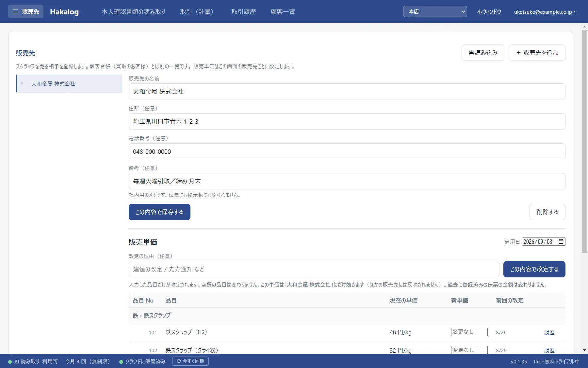Go to 取引履歴 tab

click(244, 12)
